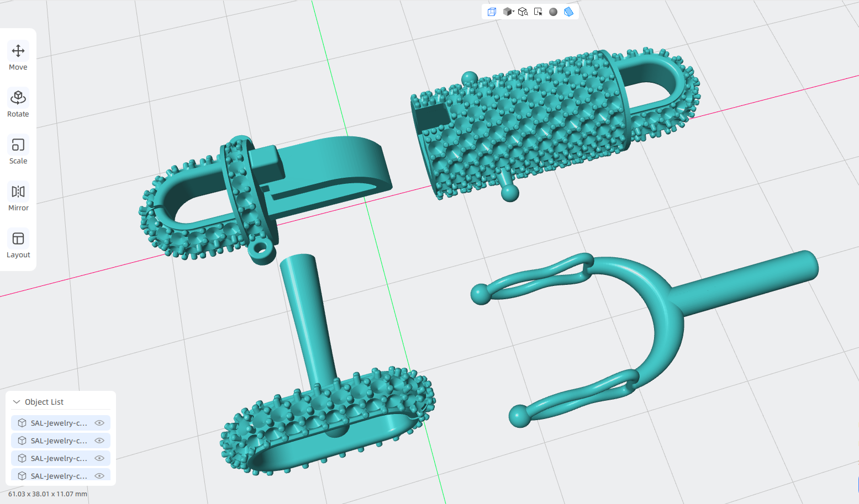Click the 61.03 x 38.01 x 11.07 mm dimensions text
Image resolution: width=859 pixels, height=504 pixels.
click(48, 494)
